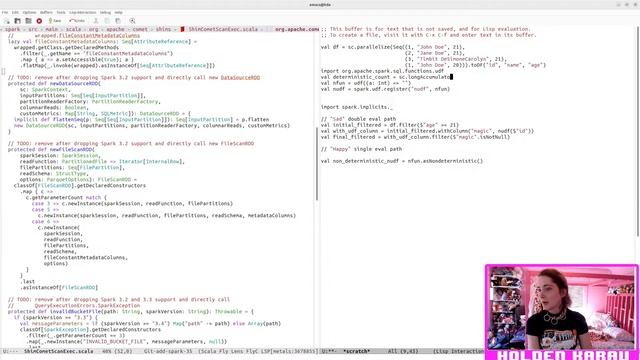Click the Lisp Interaction mode indicator
The height and width of the screenshot is (360, 640).
pyautogui.click(x=459, y=351)
